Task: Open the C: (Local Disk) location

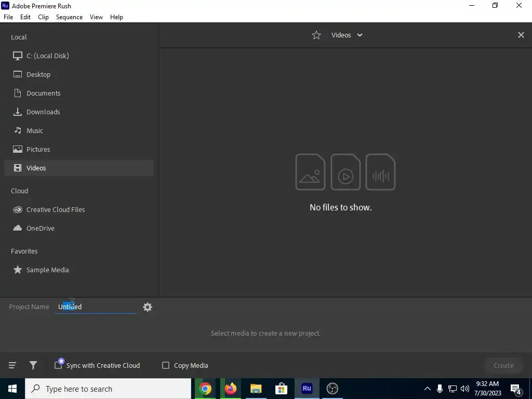Action: (79, 56)
